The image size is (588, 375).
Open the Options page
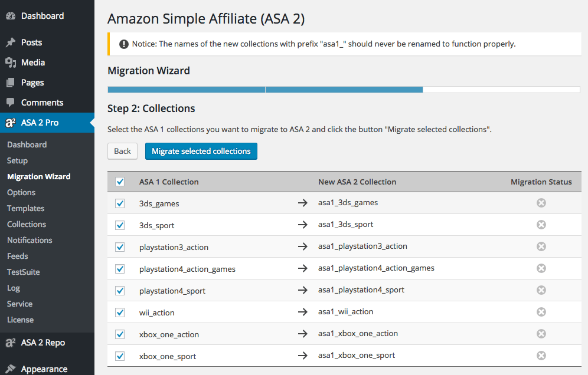(x=21, y=192)
